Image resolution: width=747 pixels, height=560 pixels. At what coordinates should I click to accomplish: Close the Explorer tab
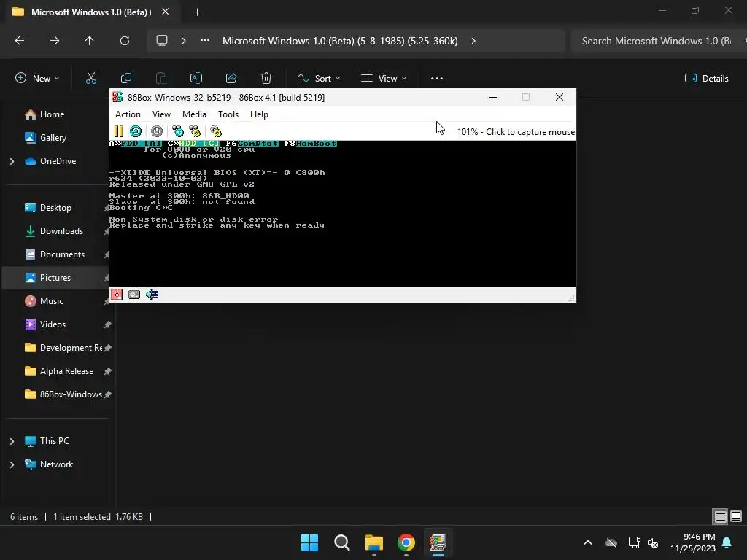[x=166, y=12]
